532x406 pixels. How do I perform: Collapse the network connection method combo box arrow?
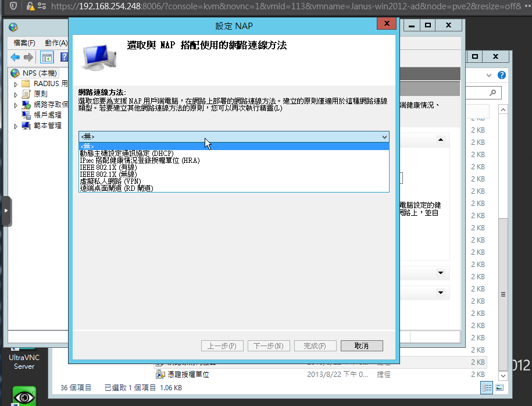[x=384, y=137]
